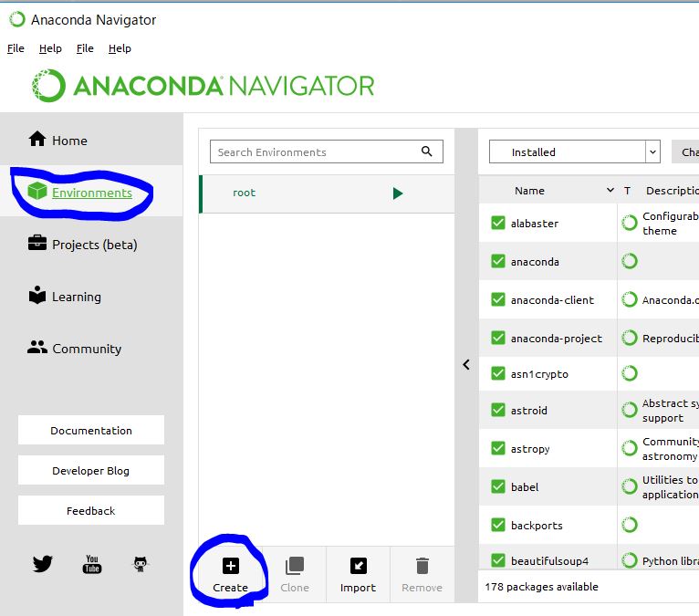The image size is (699, 616).
Task: Collapse the environments panel arrow
Action: pyautogui.click(x=466, y=365)
